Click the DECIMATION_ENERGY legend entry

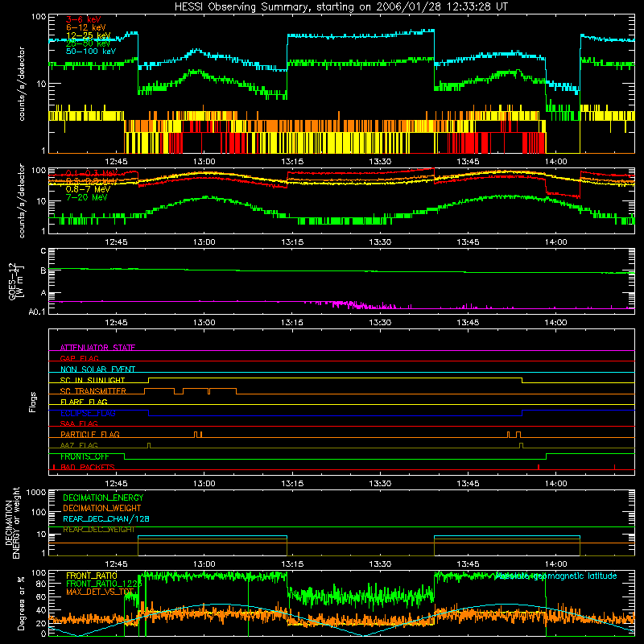click(103, 497)
